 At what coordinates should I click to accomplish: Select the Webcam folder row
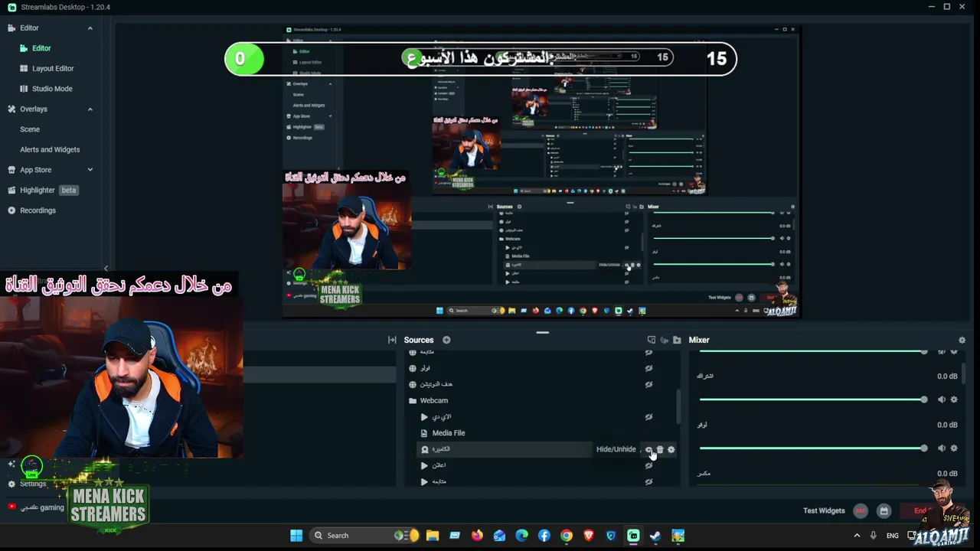542,400
